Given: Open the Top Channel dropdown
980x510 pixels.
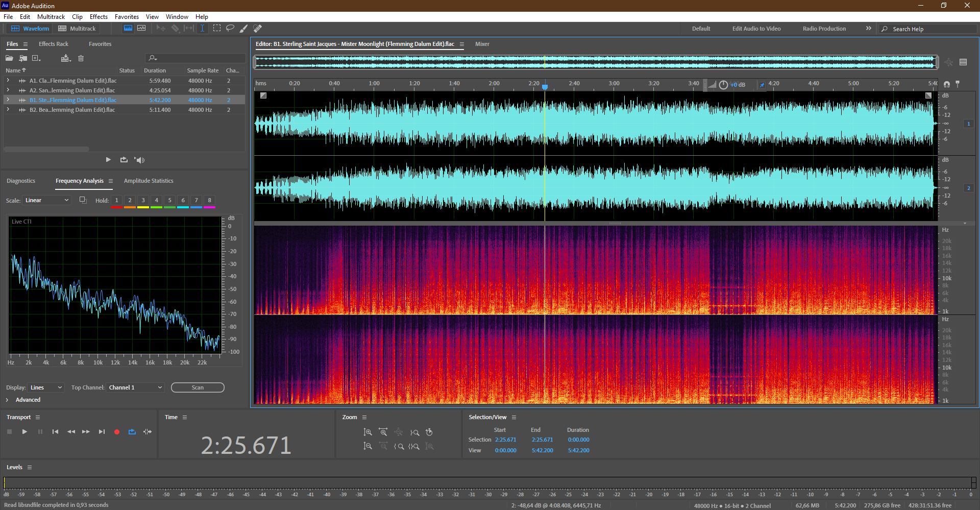Looking at the screenshot, I should point(135,387).
